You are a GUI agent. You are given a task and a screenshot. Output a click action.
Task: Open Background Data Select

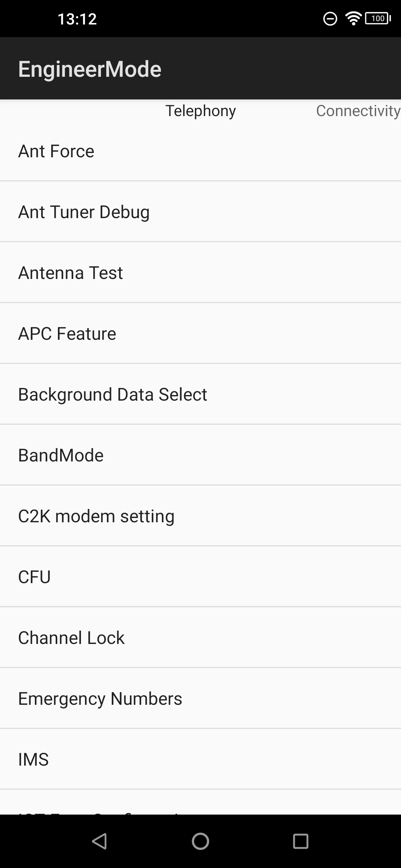pyautogui.click(x=200, y=395)
